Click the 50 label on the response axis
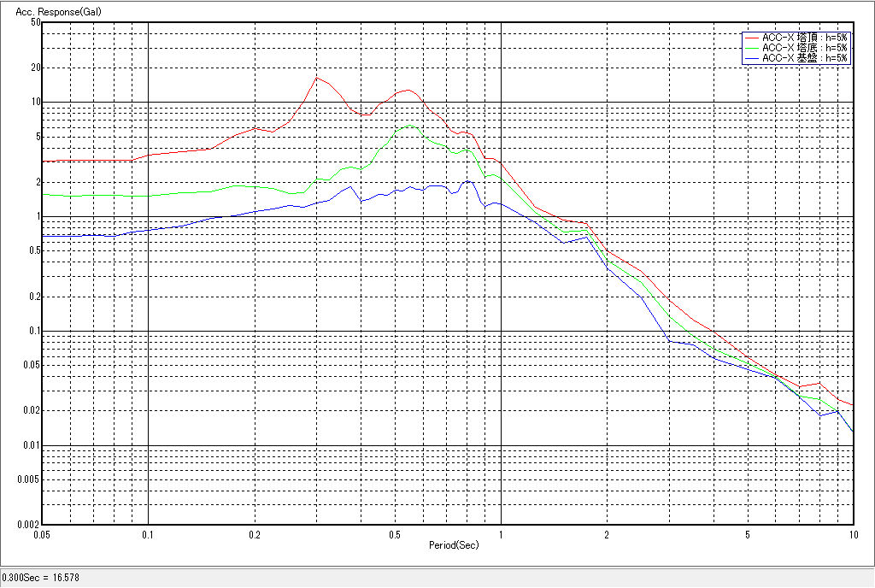Viewport: 875px width, 588px height. click(35, 22)
